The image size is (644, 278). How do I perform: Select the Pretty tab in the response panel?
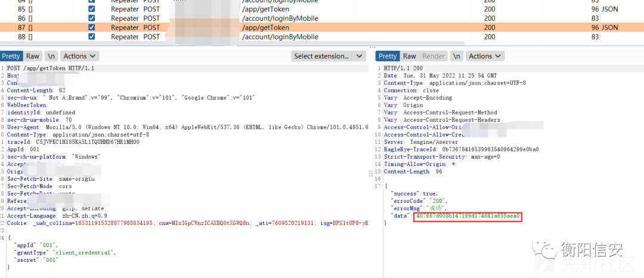[x=388, y=56]
